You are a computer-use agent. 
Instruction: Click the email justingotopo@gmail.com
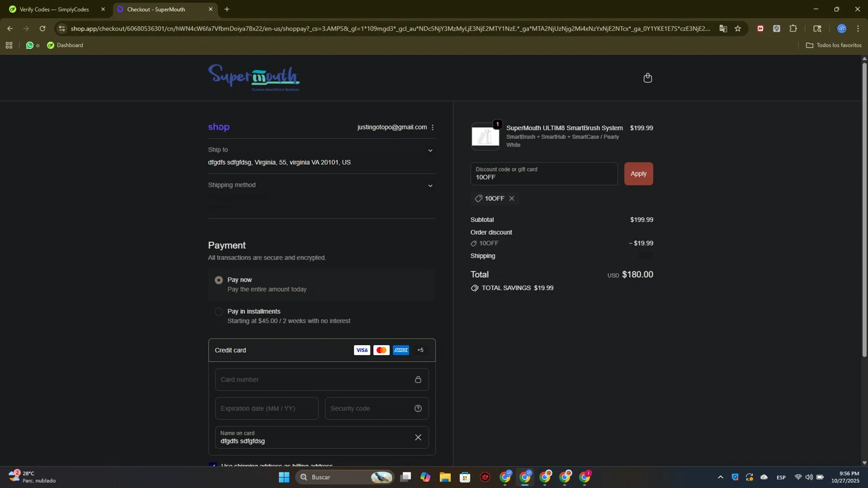[x=392, y=127]
